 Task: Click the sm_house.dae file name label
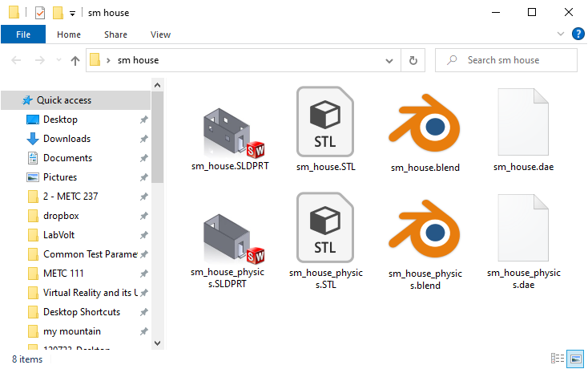click(523, 167)
